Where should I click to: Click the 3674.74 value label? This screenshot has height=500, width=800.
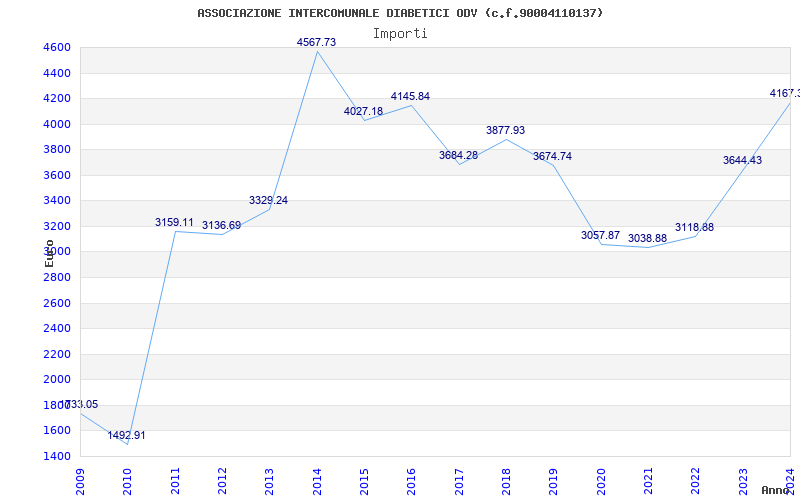click(x=553, y=157)
